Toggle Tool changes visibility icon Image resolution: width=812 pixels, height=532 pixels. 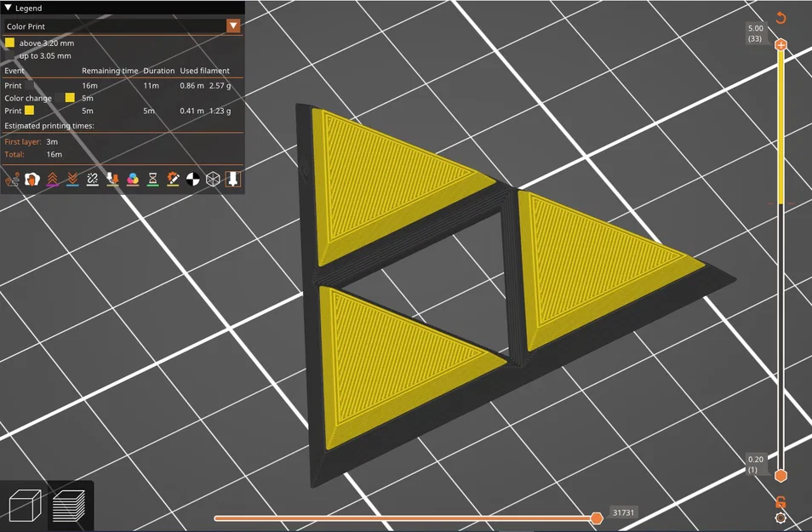pos(112,180)
